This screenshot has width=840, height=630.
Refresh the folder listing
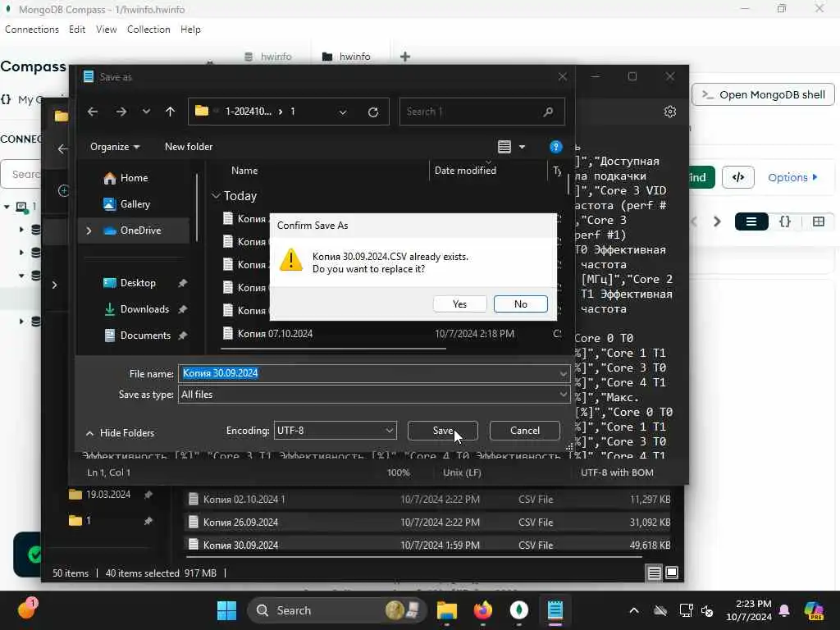click(373, 112)
